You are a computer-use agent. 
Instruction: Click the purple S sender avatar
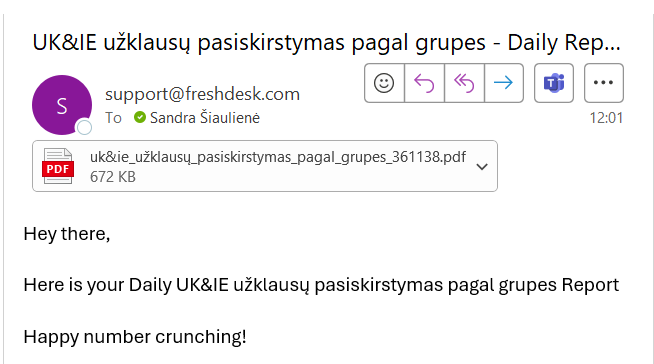pyautogui.click(x=62, y=105)
